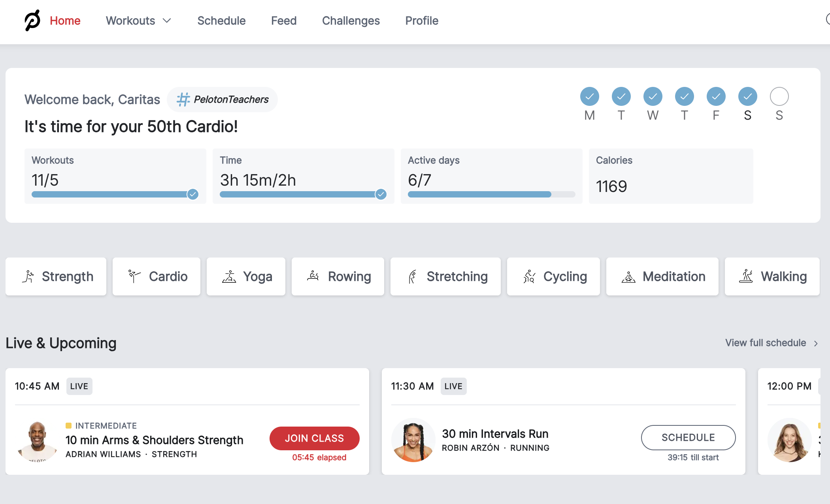Image resolution: width=830 pixels, height=504 pixels.
Task: Go to the Schedule nav tab
Action: pos(221,21)
